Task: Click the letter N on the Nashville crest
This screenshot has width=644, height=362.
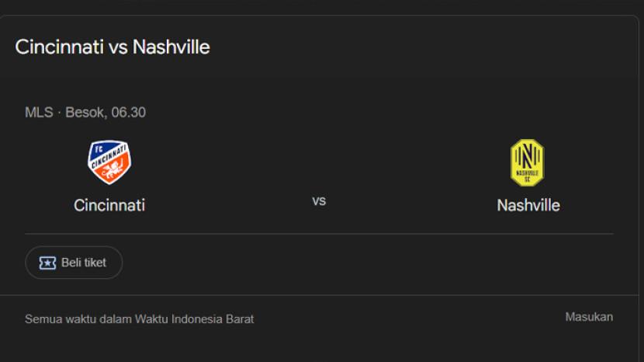Action: 528,154
